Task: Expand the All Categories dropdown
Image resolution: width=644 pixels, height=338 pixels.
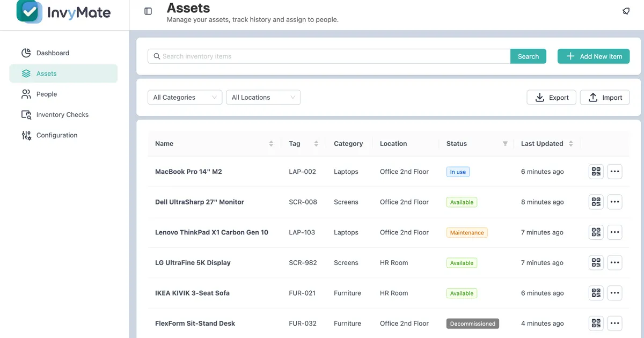Action: pyautogui.click(x=185, y=97)
